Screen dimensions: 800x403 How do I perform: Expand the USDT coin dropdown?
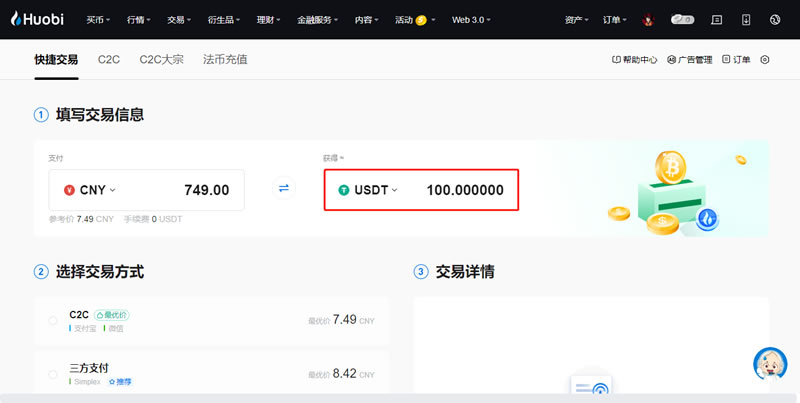pos(368,190)
